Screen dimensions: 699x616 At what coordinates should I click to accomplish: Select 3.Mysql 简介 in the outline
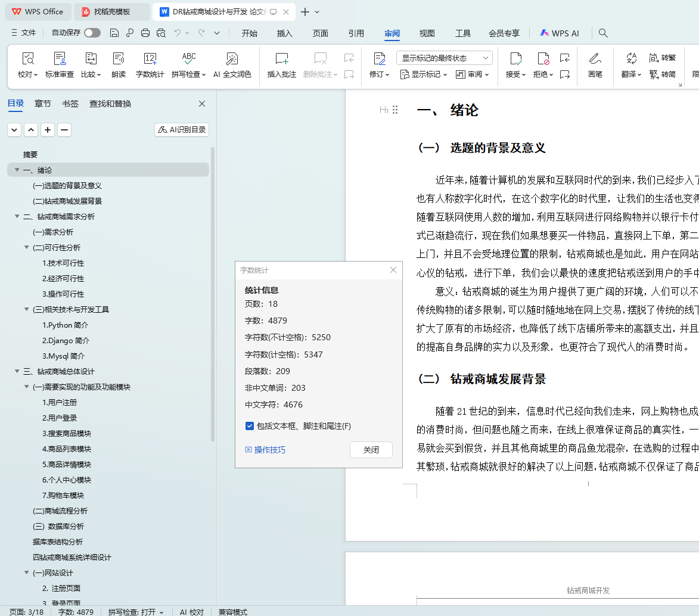pos(63,356)
